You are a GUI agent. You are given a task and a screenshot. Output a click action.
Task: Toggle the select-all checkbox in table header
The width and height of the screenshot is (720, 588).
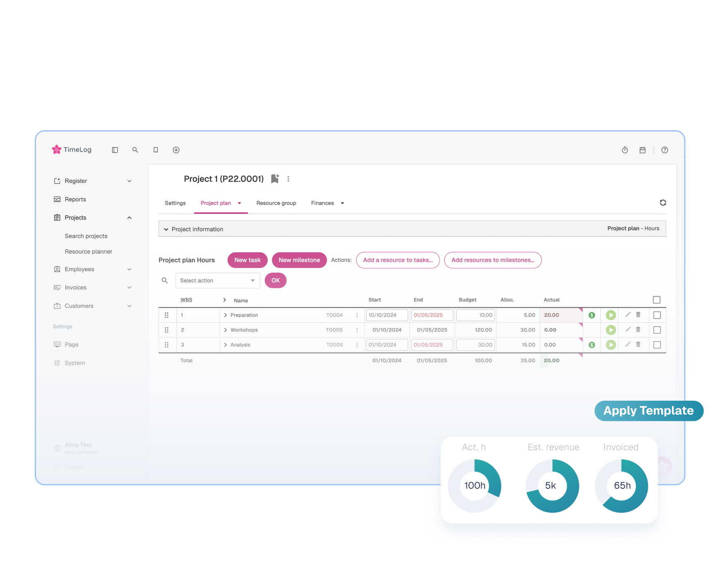coord(656,300)
